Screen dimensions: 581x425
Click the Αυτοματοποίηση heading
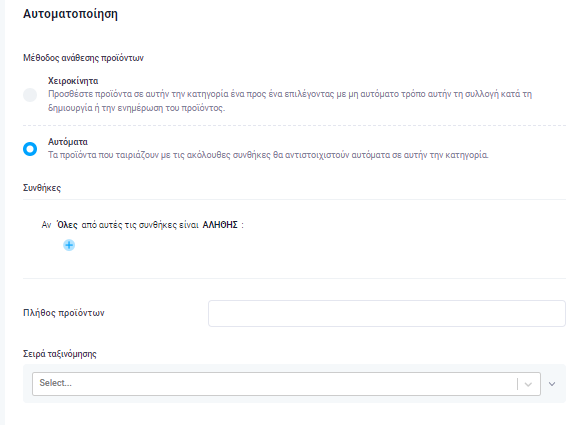pos(70,14)
